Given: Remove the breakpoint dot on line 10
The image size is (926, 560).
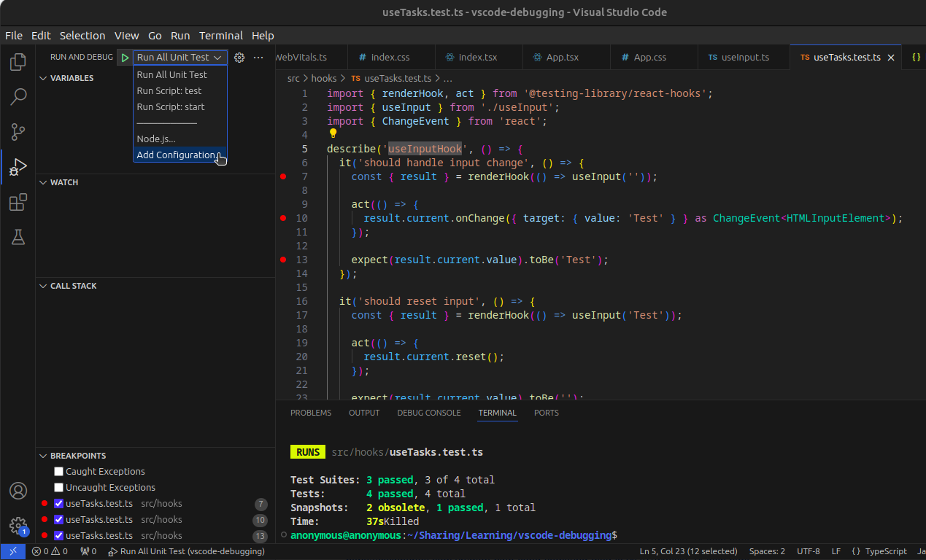Looking at the screenshot, I should tap(282, 218).
